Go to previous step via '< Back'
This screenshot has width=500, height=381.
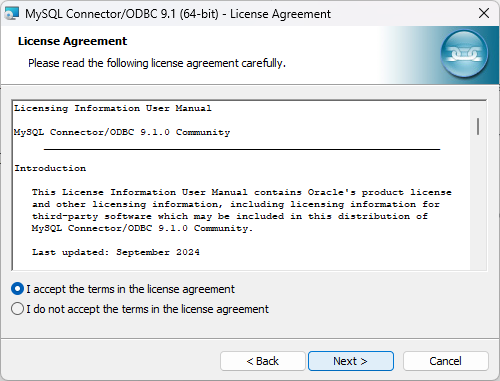click(263, 361)
